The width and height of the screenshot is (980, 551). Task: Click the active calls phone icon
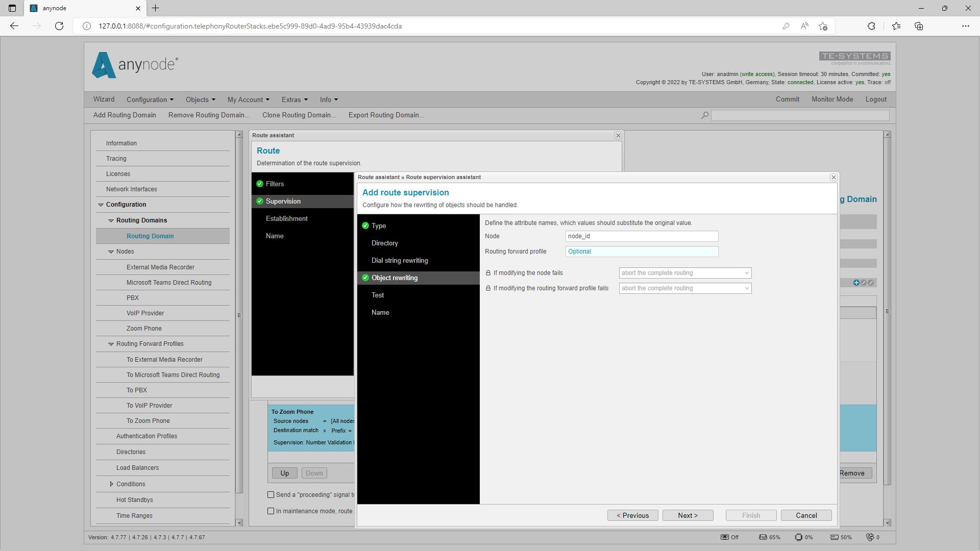point(870,537)
